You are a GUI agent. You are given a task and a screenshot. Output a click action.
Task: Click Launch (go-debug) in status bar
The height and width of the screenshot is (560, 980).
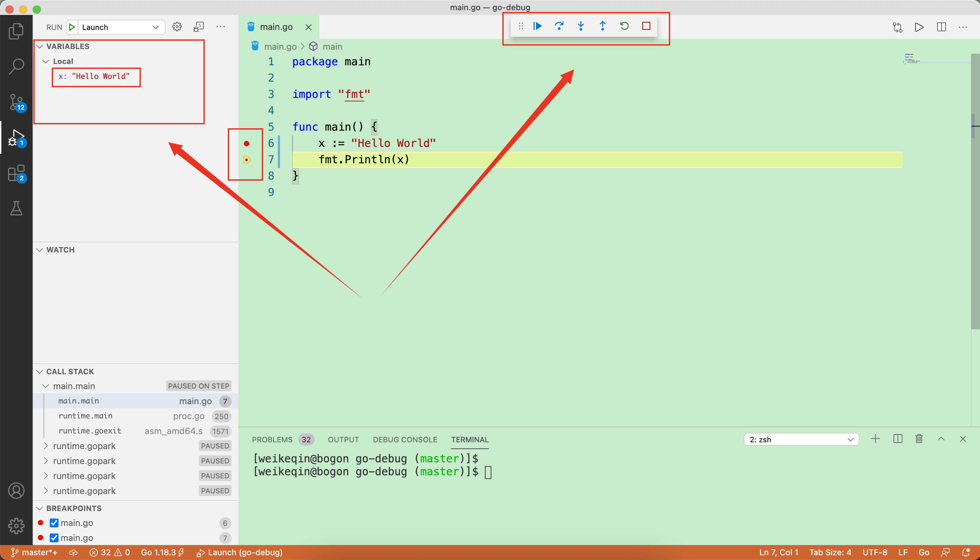click(x=239, y=552)
